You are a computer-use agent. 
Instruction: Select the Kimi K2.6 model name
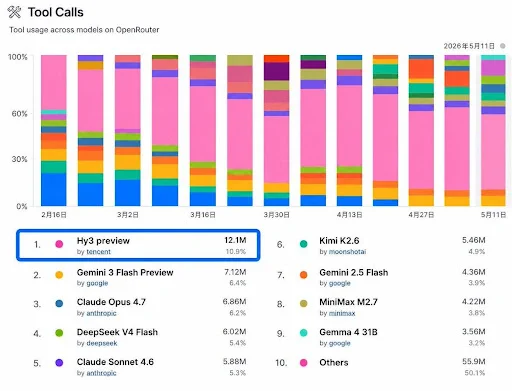(x=339, y=241)
